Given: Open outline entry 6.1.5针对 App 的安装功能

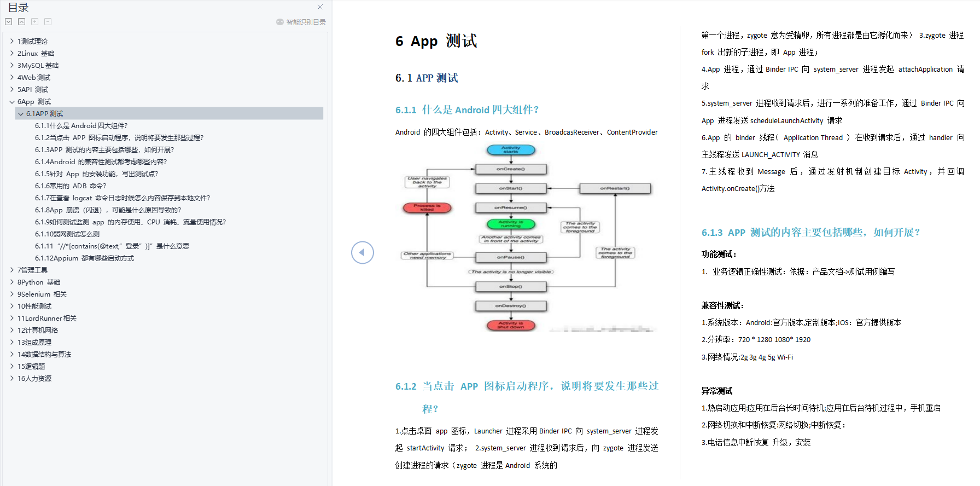Looking at the screenshot, I should click(x=96, y=173).
